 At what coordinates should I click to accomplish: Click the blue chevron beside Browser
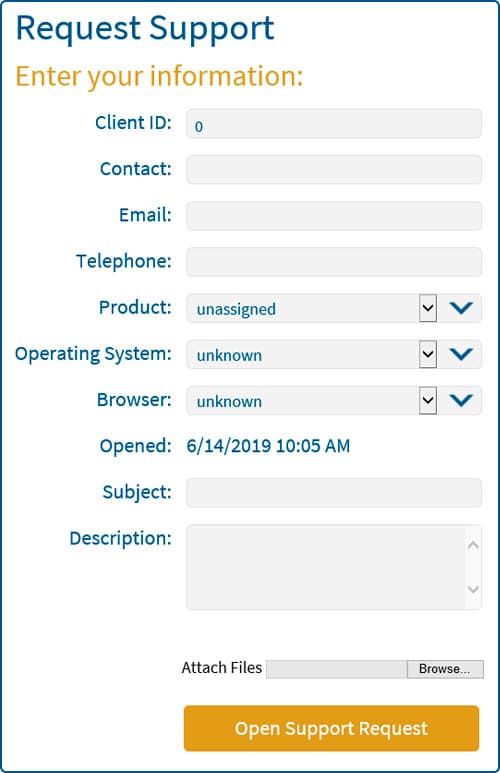(461, 400)
